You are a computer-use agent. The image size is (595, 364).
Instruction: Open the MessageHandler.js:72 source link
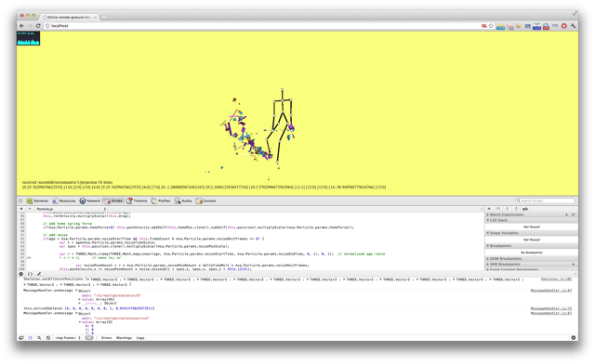(x=551, y=308)
